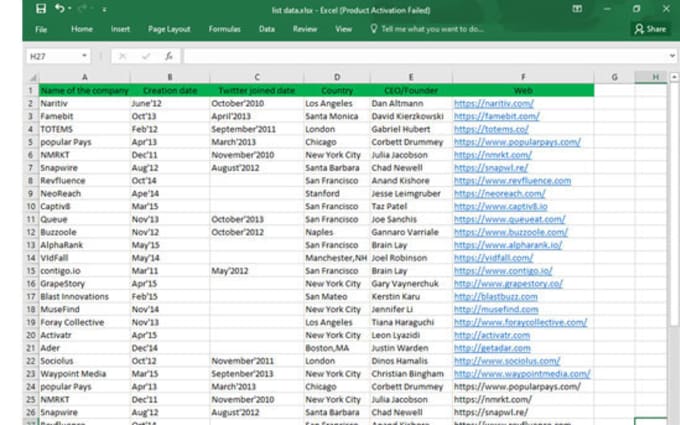Open the View tab
680x425 pixels.
pos(343,29)
